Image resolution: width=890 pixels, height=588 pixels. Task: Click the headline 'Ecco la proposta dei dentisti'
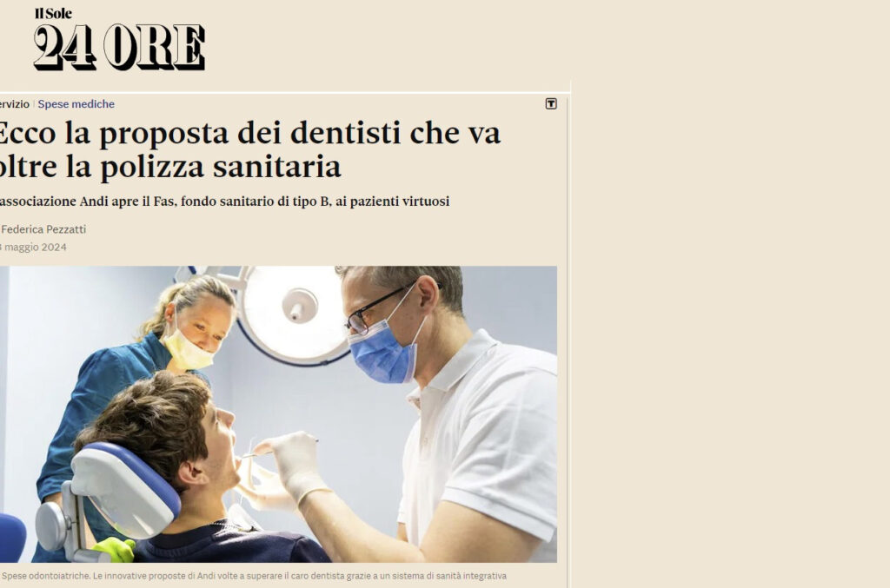tap(249, 134)
